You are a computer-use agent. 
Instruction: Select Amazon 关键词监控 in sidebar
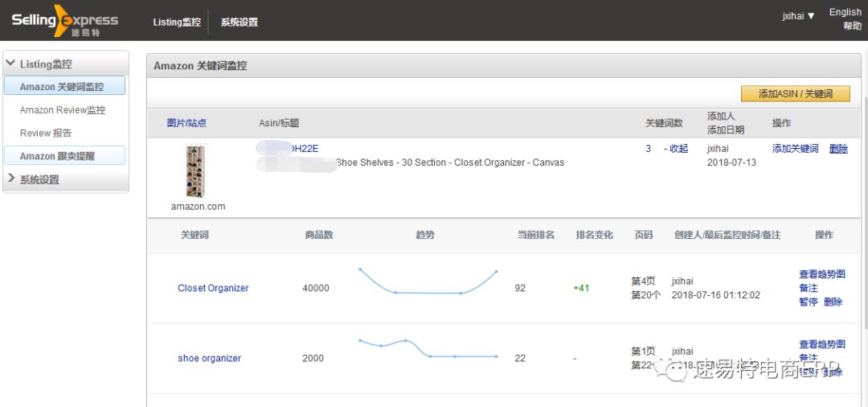pyautogui.click(x=64, y=86)
